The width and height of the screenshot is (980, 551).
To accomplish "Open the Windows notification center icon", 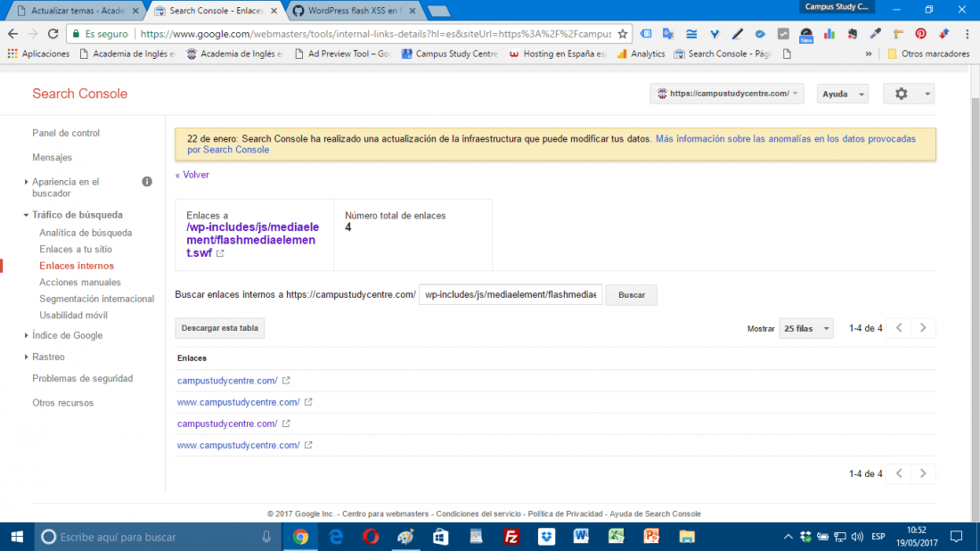I will 956,537.
